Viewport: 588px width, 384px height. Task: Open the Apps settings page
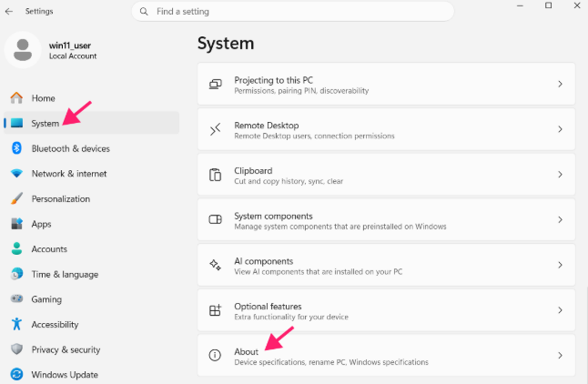pyautogui.click(x=41, y=224)
